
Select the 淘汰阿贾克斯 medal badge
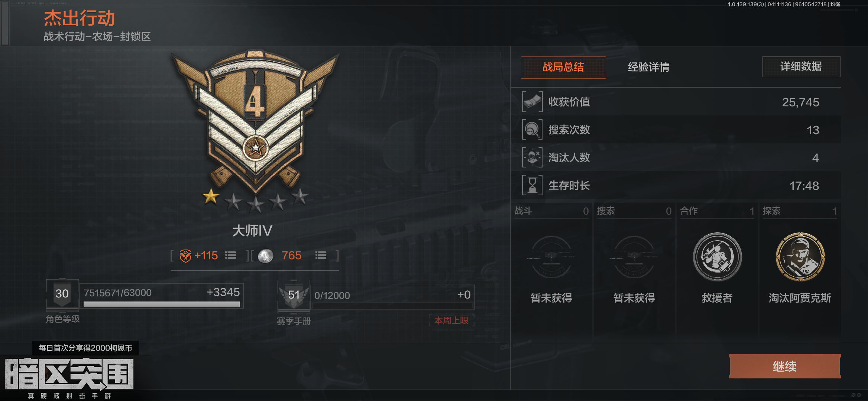[x=800, y=257]
